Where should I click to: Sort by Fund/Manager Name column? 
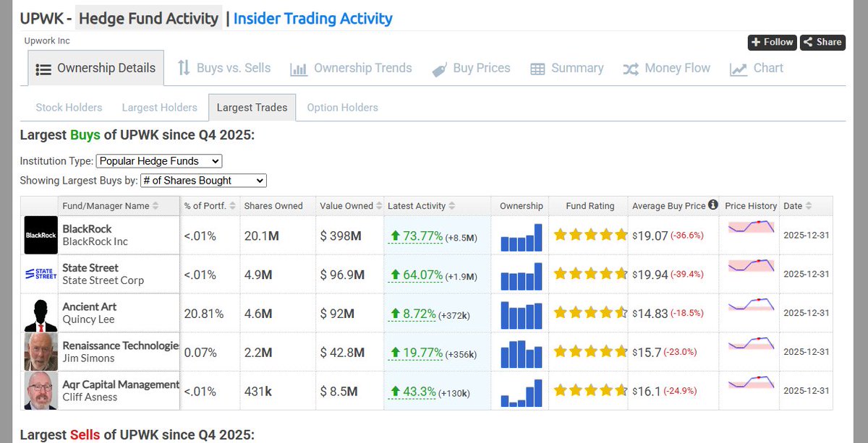click(111, 206)
